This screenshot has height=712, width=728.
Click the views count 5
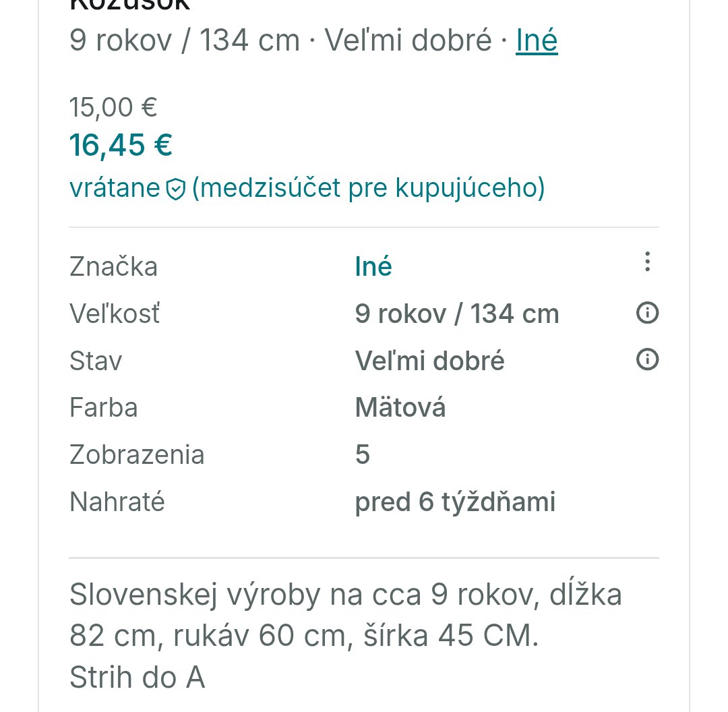[x=363, y=455]
